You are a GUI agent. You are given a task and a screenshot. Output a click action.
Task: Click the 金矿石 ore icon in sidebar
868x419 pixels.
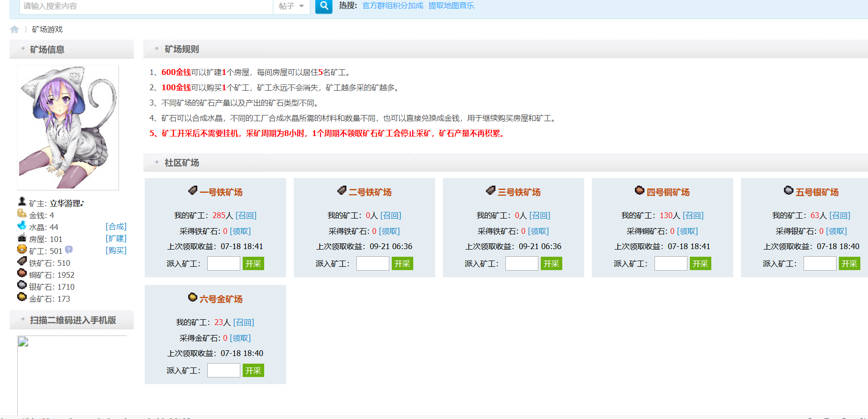tap(22, 297)
